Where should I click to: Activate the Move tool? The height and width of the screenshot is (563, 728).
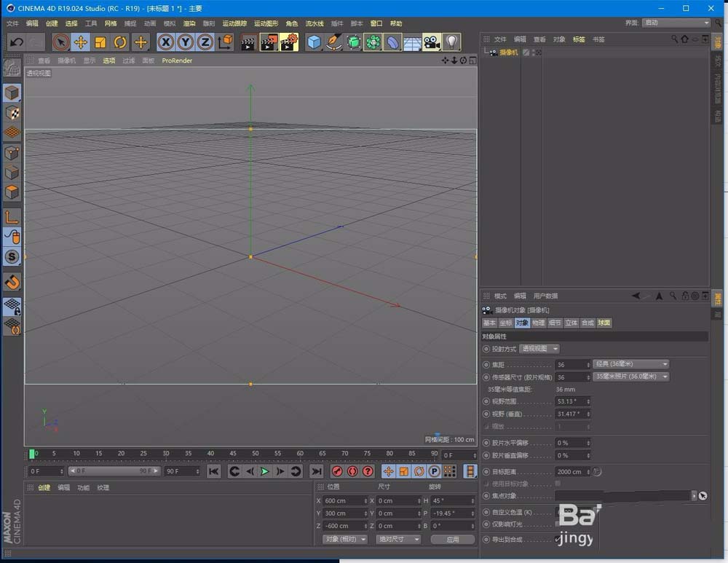80,42
